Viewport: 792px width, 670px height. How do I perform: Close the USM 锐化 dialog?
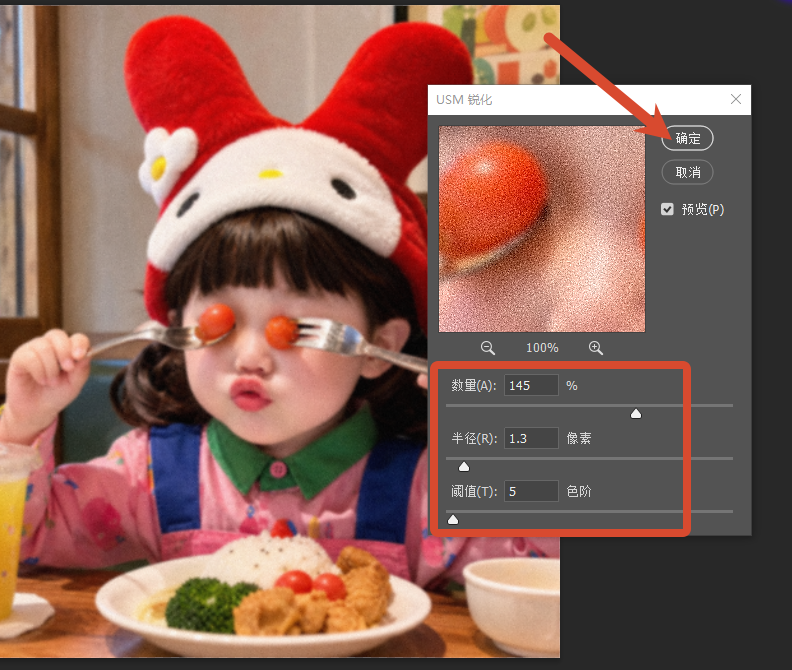(735, 99)
